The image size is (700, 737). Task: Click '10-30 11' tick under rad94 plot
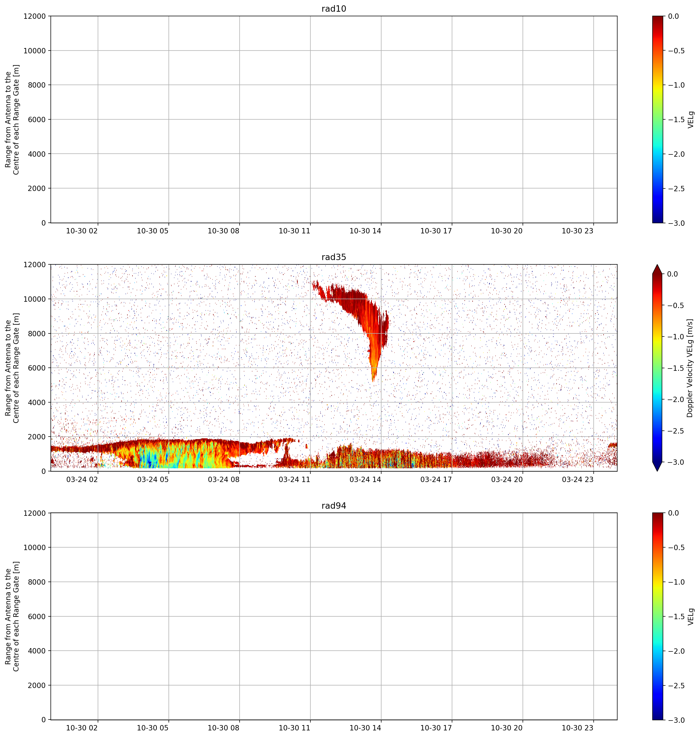[x=294, y=728]
